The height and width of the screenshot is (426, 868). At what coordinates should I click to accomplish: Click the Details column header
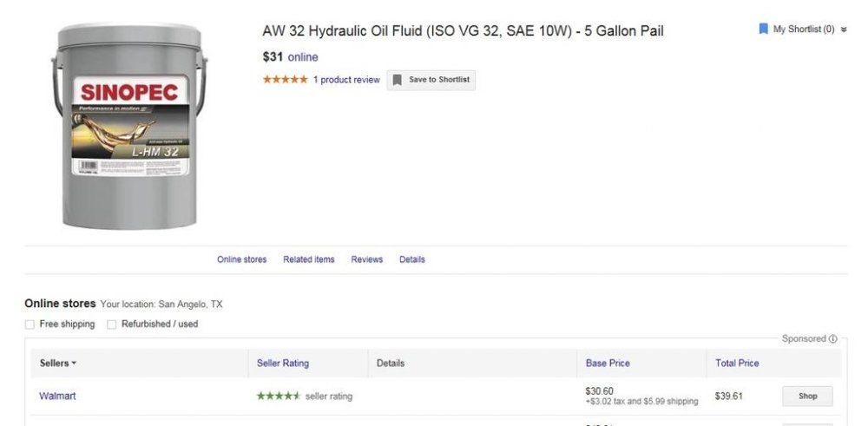pos(391,364)
